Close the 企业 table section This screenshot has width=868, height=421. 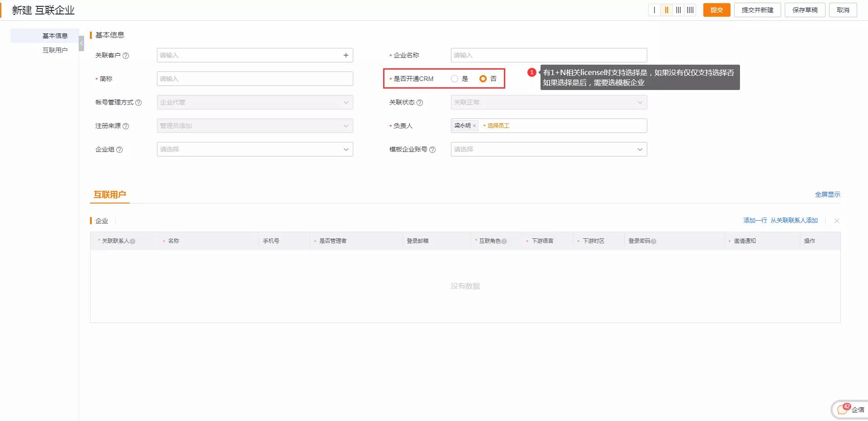tap(836, 221)
